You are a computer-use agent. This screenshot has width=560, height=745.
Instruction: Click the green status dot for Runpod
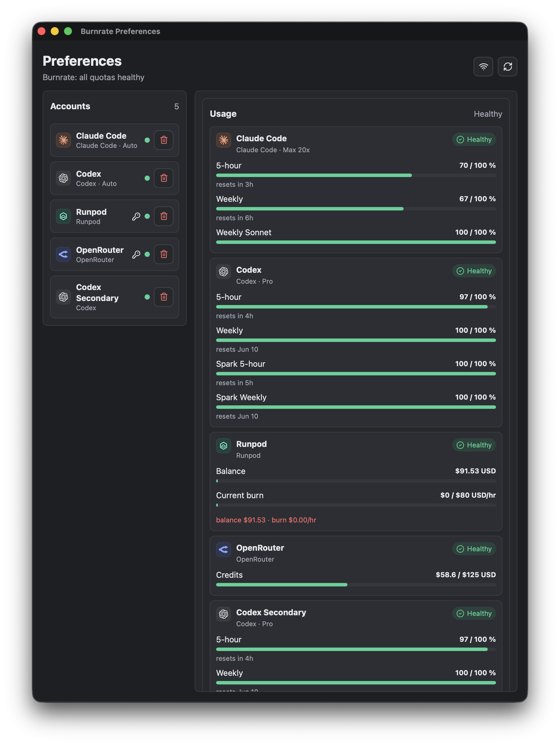coord(147,216)
